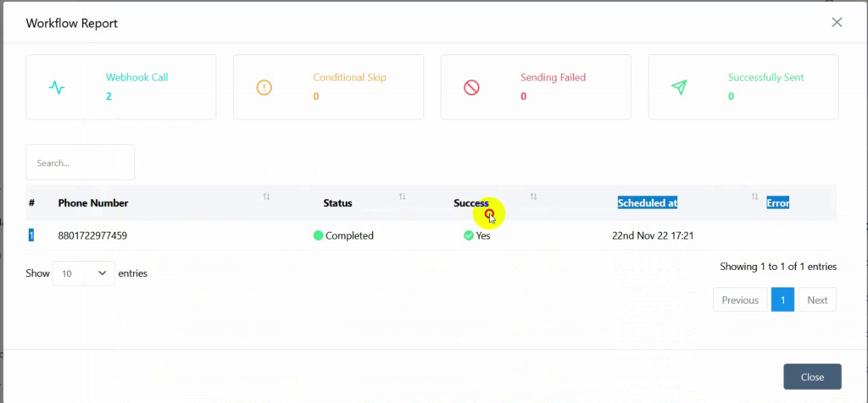The width and height of the screenshot is (868, 403).
Task: Sort by Scheduled at column arrows
Action: point(754,196)
